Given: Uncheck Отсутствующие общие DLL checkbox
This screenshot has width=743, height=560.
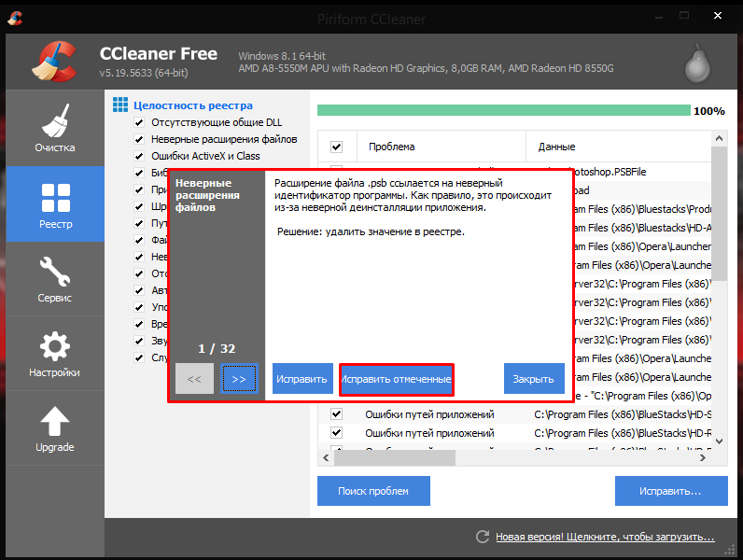Looking at the screenshot, I should 139,123.
